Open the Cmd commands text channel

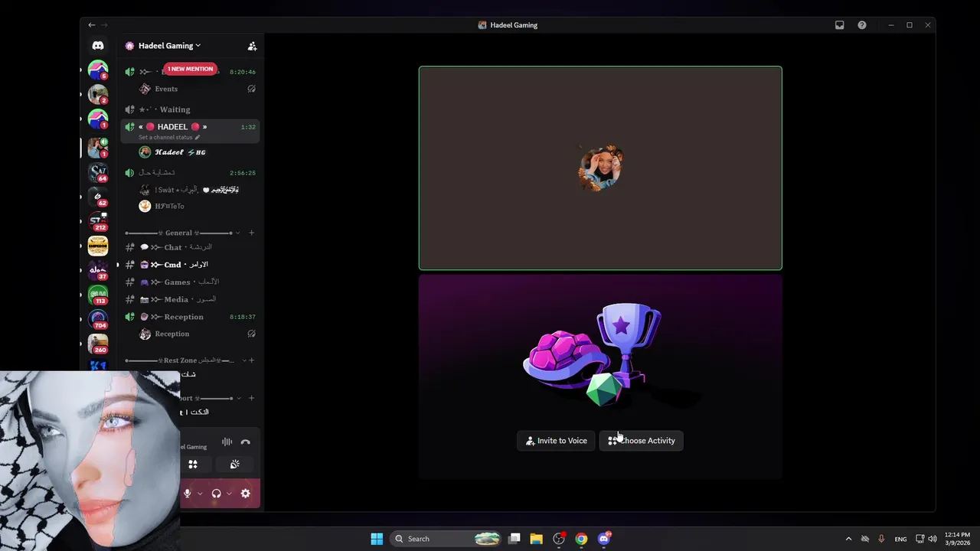(x=190, y=265)
